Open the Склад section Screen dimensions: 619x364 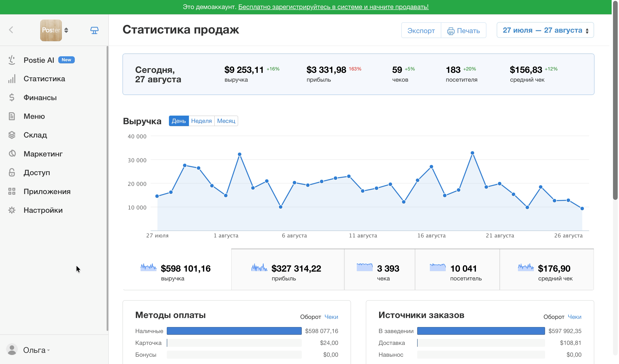pyautogui.click(x=35, y=135)
